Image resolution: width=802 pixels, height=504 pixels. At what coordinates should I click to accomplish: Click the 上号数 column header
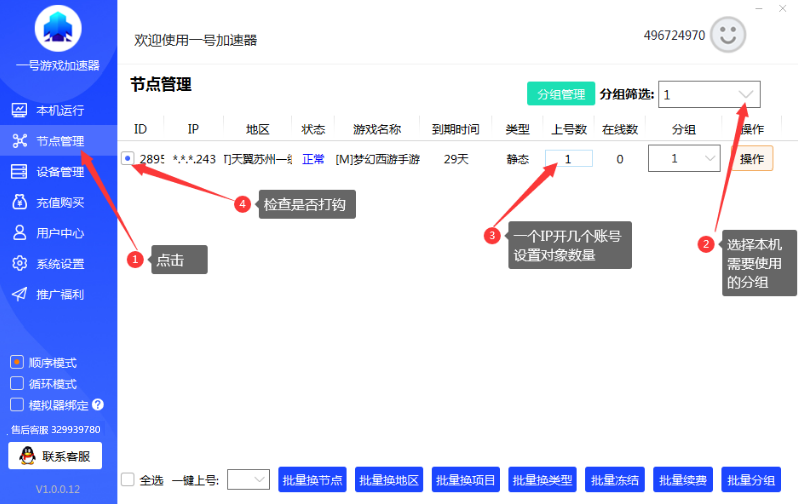(x=569, y=129)
